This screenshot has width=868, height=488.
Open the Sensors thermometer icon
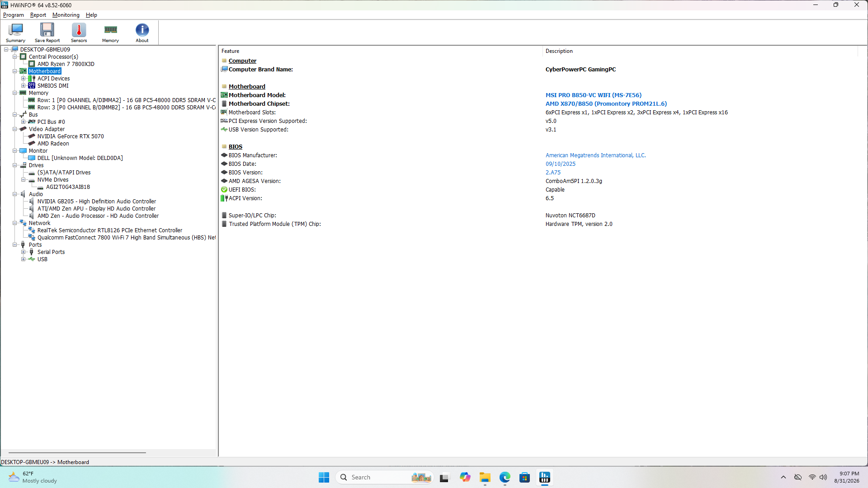79,33
